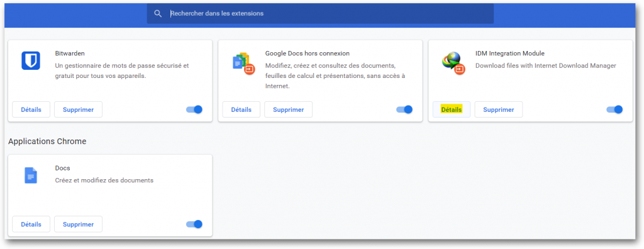Image resolution: width=644 pixels, height=249 pixels.
Task: Click Supprimer for the Docs application
Action: click(x=78, y=224)
